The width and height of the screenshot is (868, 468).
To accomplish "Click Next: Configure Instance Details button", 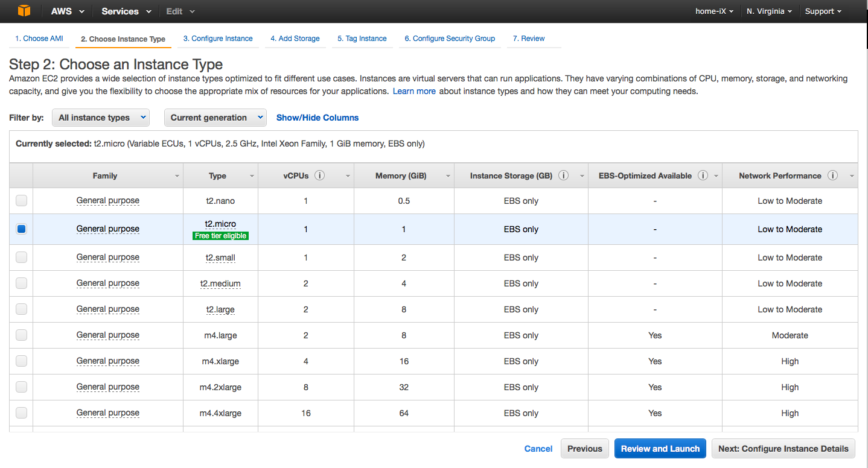I will [783, 449].
